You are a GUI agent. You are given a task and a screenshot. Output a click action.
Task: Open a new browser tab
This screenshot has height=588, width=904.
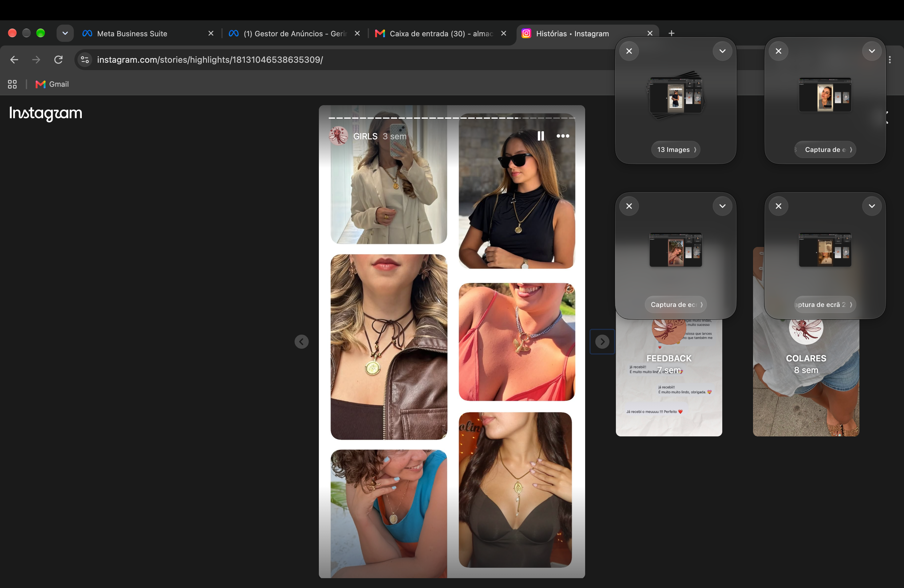click(671, 34)
